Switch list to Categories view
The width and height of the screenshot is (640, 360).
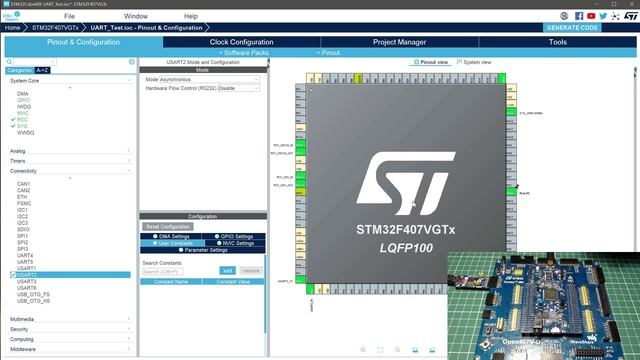coord(20,70)
